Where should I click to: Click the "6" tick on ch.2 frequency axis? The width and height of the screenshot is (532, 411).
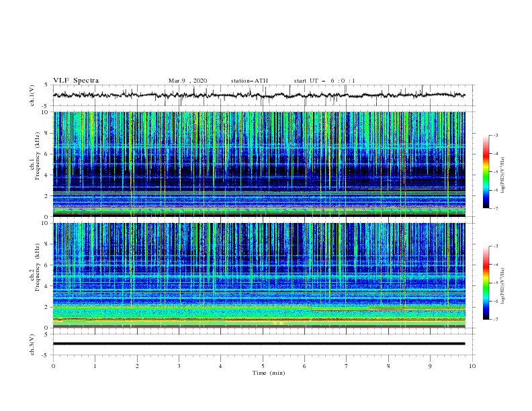click(46, 265)
